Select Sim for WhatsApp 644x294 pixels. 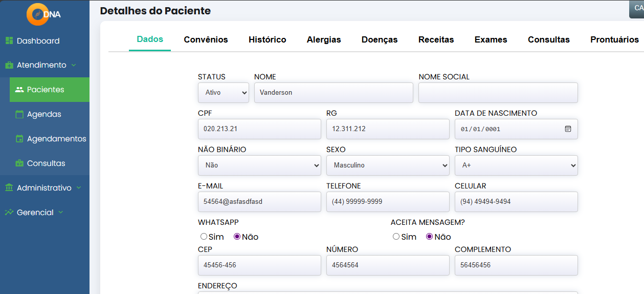tap(204, 237)
